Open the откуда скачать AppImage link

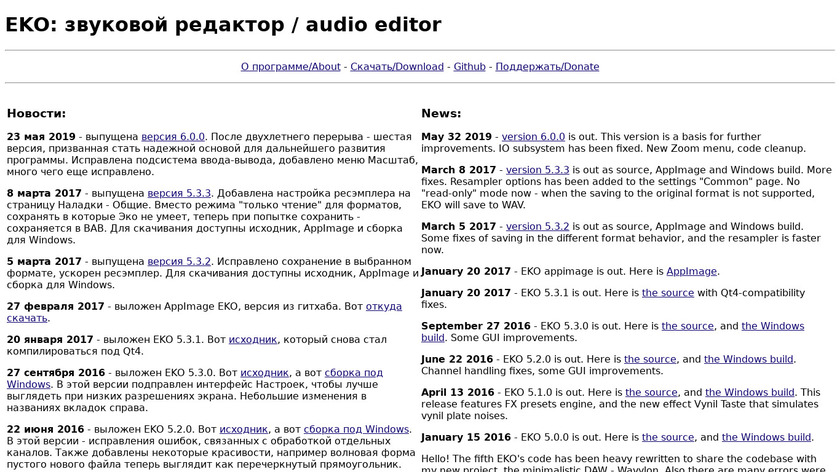384,306
